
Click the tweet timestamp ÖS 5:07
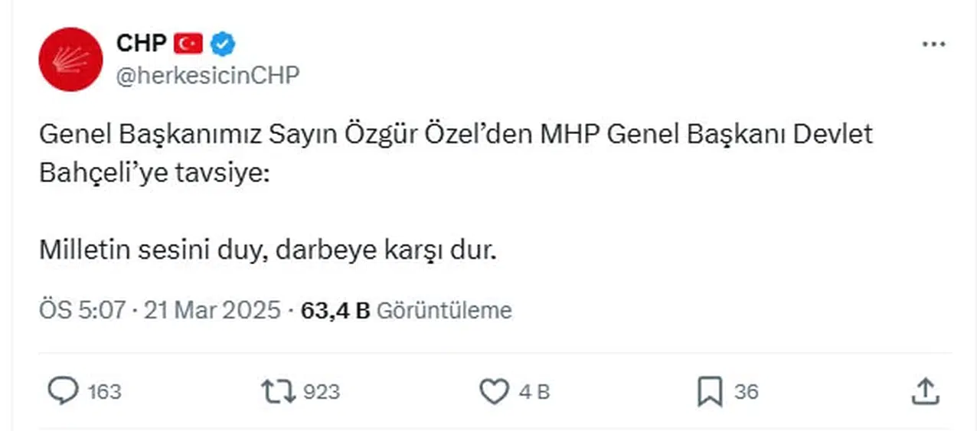(82, 310)
